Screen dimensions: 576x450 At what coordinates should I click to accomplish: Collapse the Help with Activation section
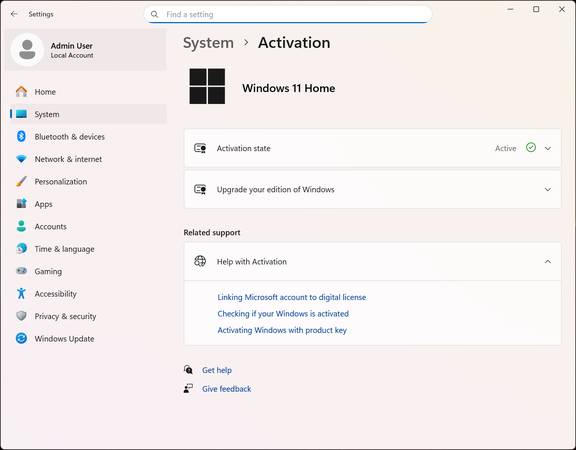pos(548,262)
